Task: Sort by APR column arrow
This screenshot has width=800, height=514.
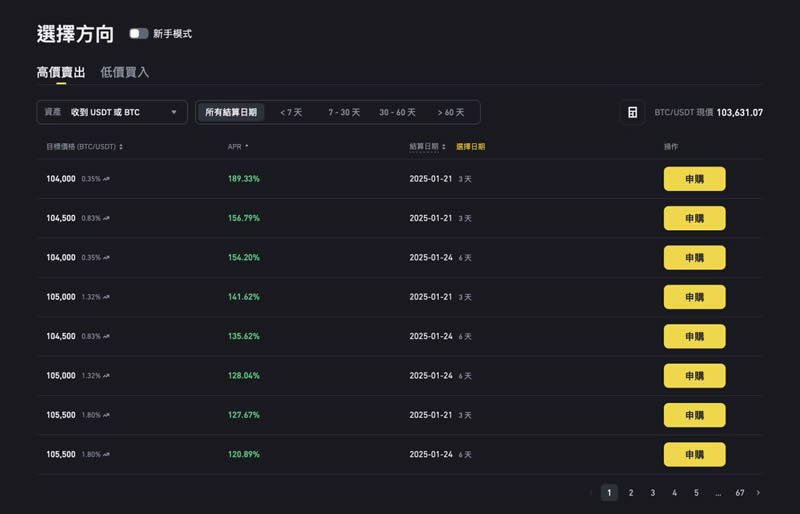Action: pyautogui.click(x=246, y=146)
